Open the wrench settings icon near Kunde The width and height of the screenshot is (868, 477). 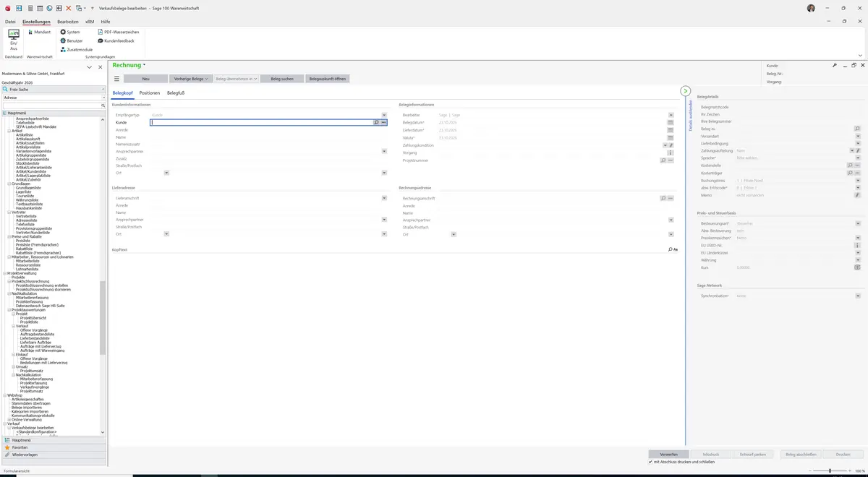[x=835, y=65]
